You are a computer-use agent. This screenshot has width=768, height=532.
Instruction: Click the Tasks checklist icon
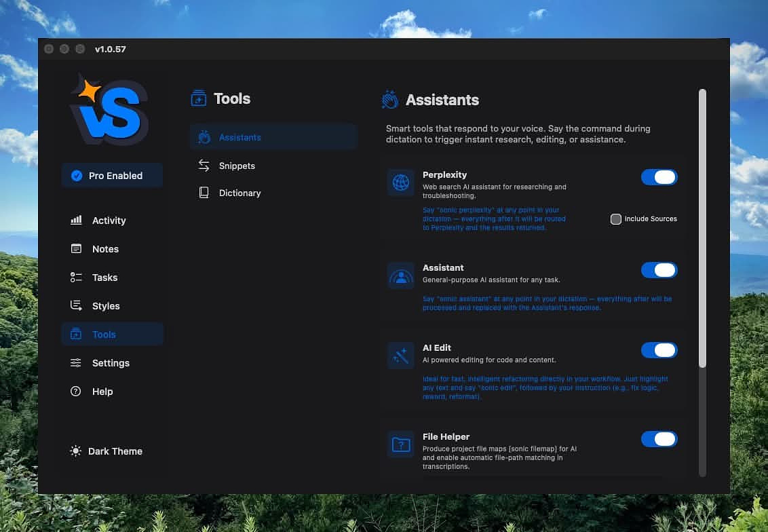pos(76,278)
